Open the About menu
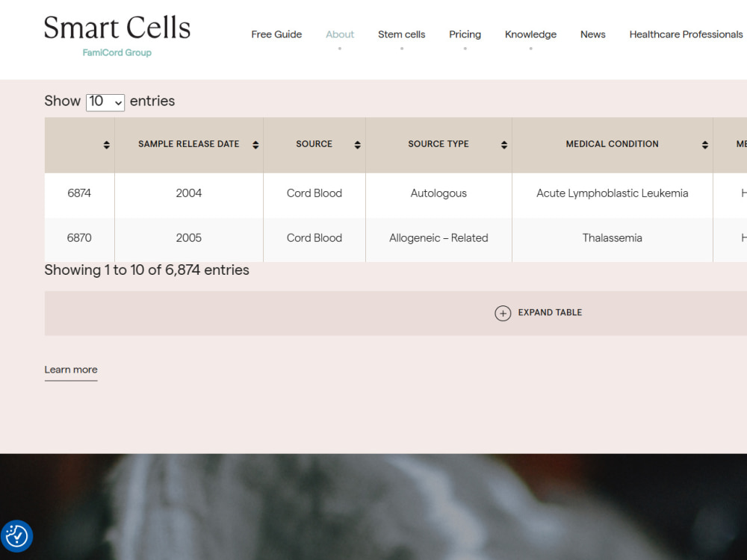This screenshot has width=747, height=560. pyautogui.click(x=340, y=34)
